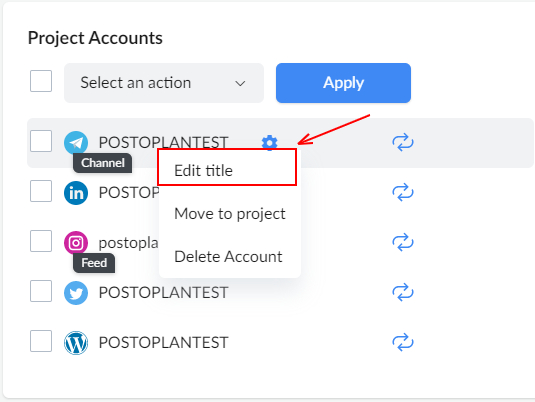Reconnect the Instagram account via sync icon

pyautogui.click(x=403, y=242)
